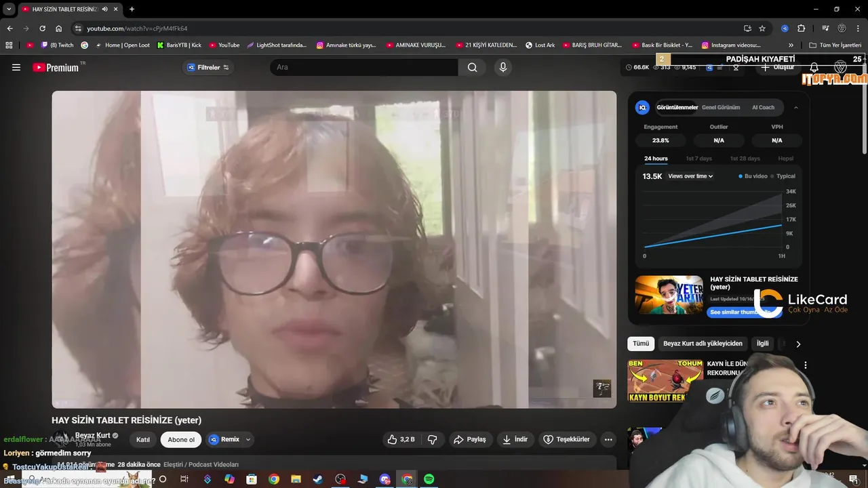Collapse the vidIQ stats panel chevron
This screenshot has height=488, width=868.
[796, 107]
